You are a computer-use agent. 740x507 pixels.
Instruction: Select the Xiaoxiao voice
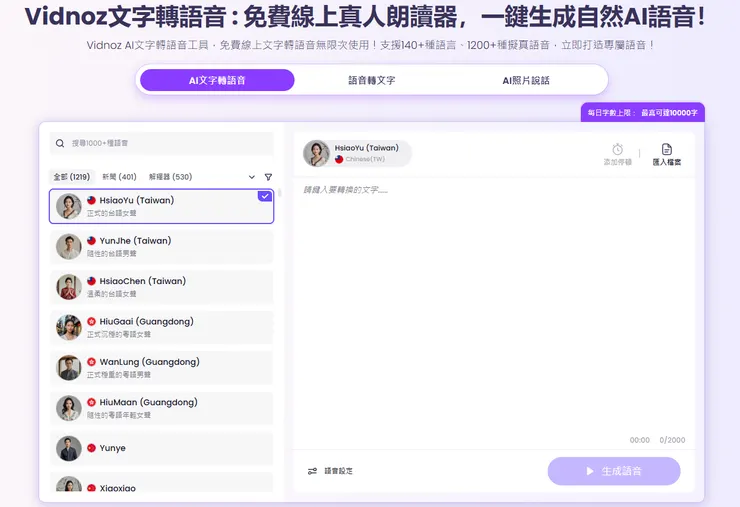(161, 482)
